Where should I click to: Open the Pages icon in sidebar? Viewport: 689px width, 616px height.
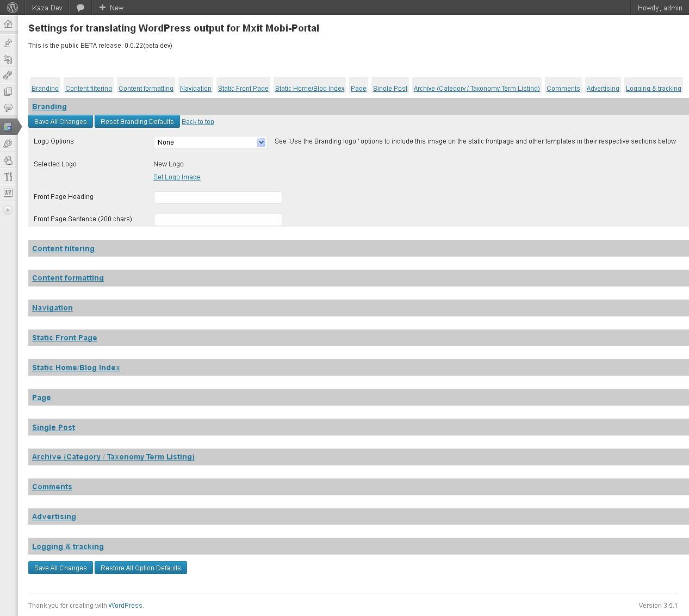(8, 91)
